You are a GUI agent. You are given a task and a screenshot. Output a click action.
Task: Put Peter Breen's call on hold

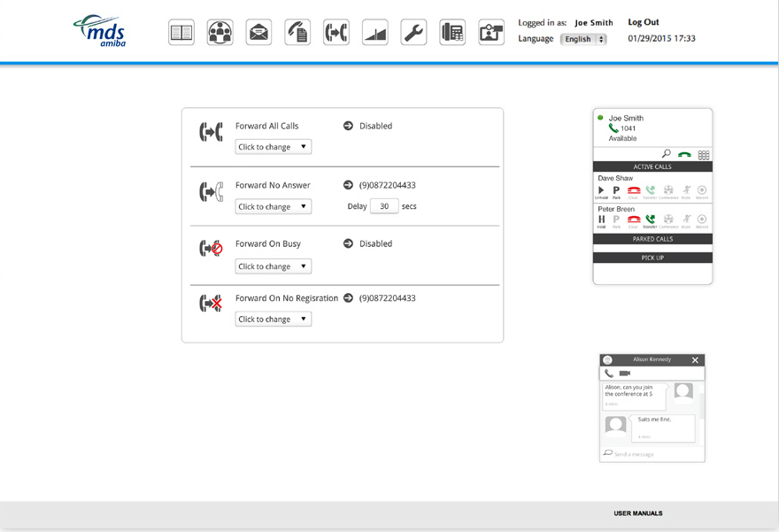601,220
